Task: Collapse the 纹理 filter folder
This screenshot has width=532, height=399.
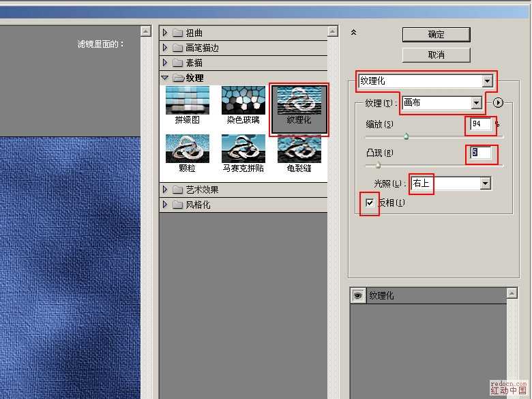Action: [165, 78]
